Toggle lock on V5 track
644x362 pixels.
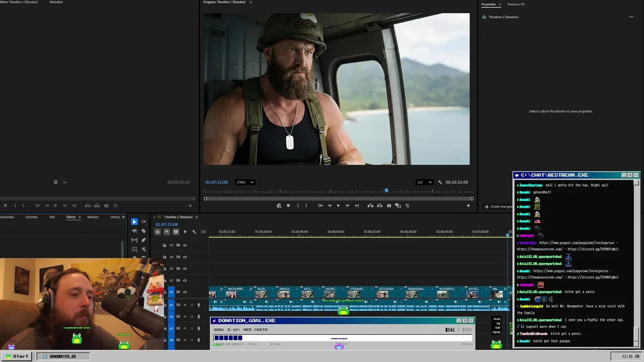165,245
